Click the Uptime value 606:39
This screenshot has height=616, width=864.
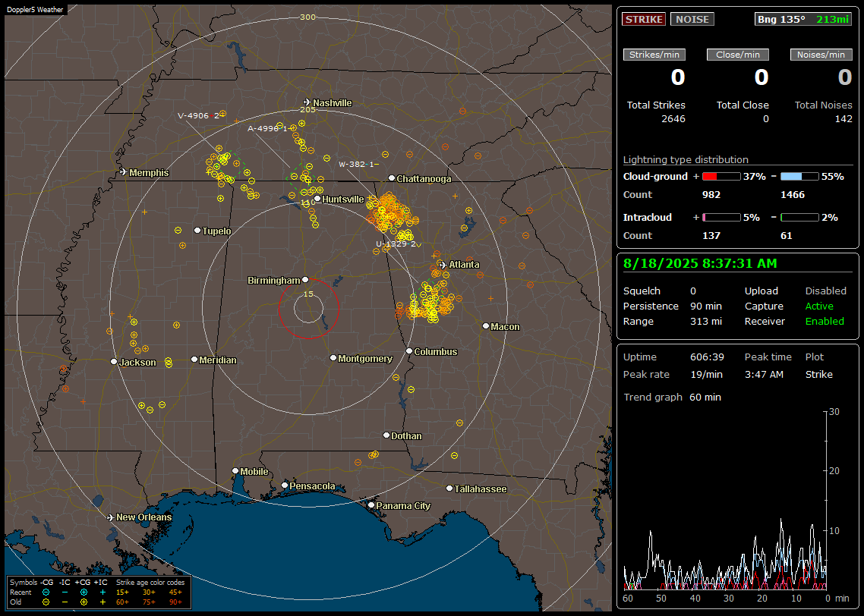coord(707,357)
